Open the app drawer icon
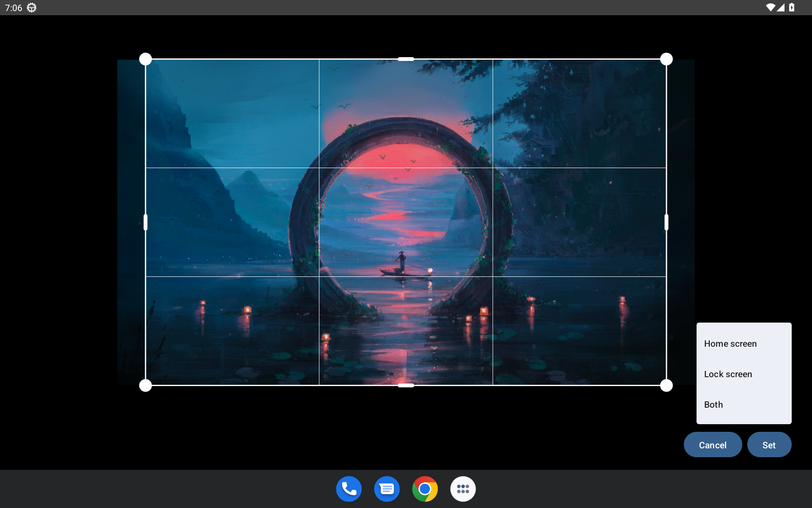The height and width of the screenshot is (508, 812). pos(463,489)
